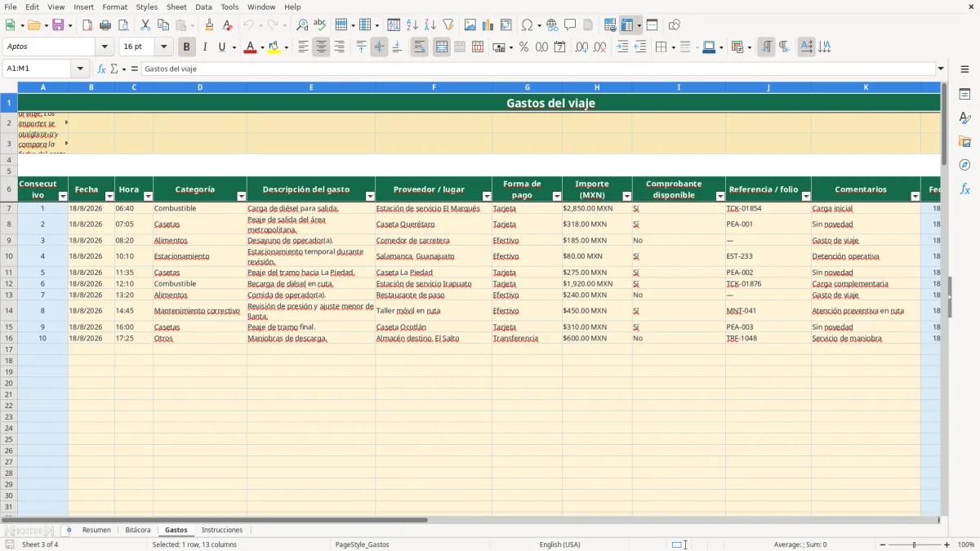Open the Styles menu
The image size is (980, 551).
point(147,7)
